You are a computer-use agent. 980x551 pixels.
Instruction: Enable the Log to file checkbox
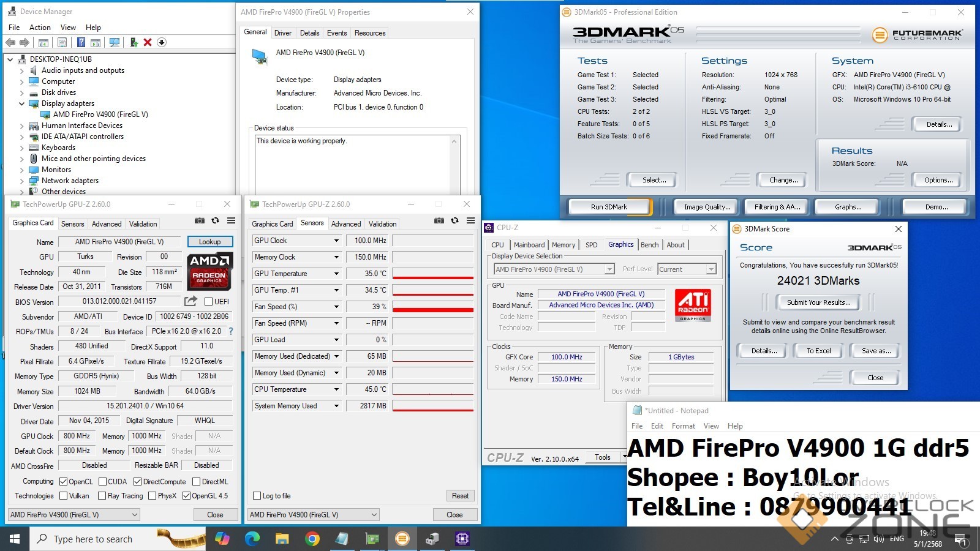coord(257,496)
